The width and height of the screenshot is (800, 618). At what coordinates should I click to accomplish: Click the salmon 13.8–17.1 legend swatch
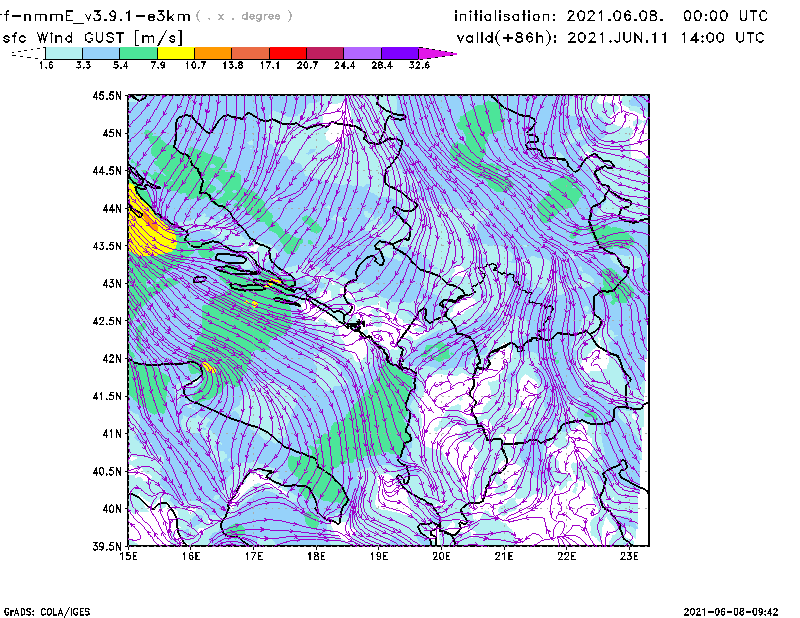point(251,53)
